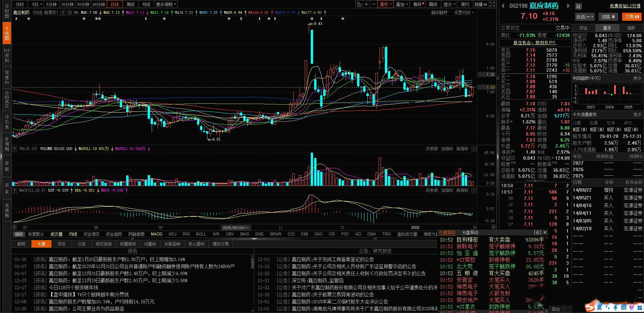Open the 自选 watchlist dropdown

point(585,17)
